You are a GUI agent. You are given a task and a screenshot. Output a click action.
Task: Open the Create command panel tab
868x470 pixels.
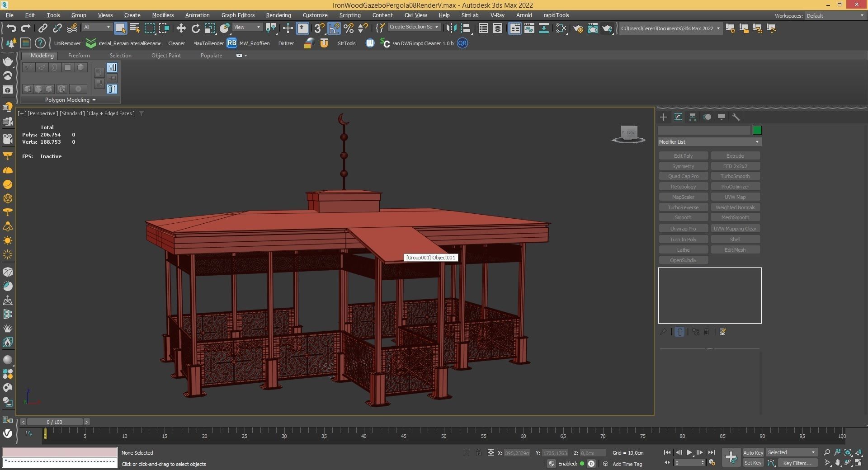[x=663, y=117]
